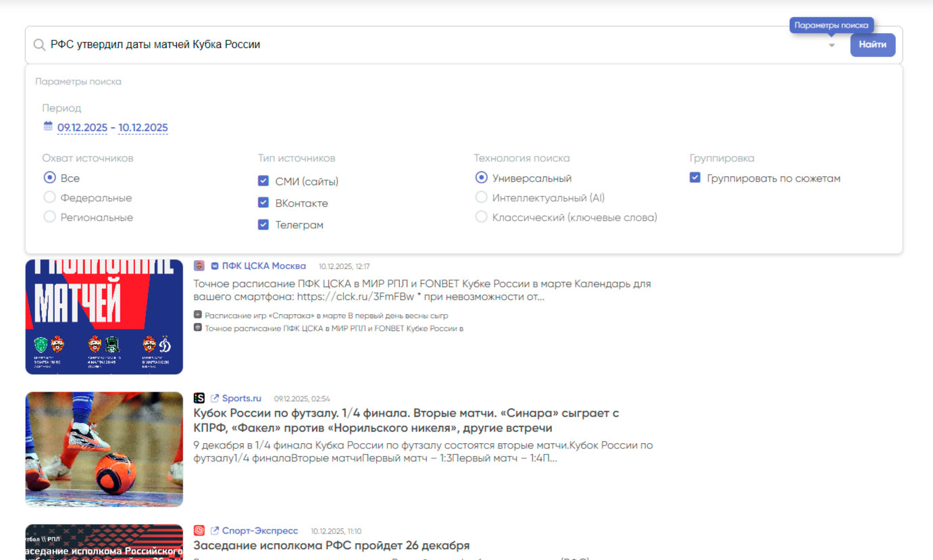
Task: Click the calendar icon under Период
Action: point(48,126)
